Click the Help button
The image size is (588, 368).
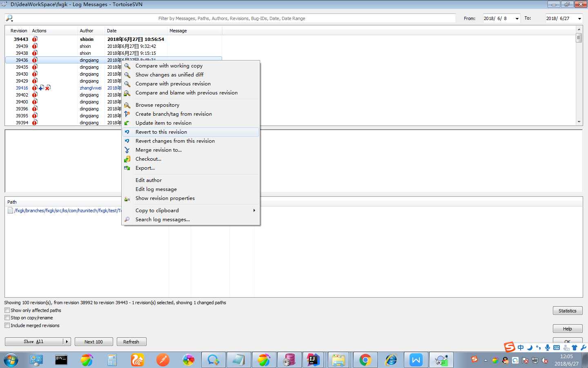click(568, 329)
